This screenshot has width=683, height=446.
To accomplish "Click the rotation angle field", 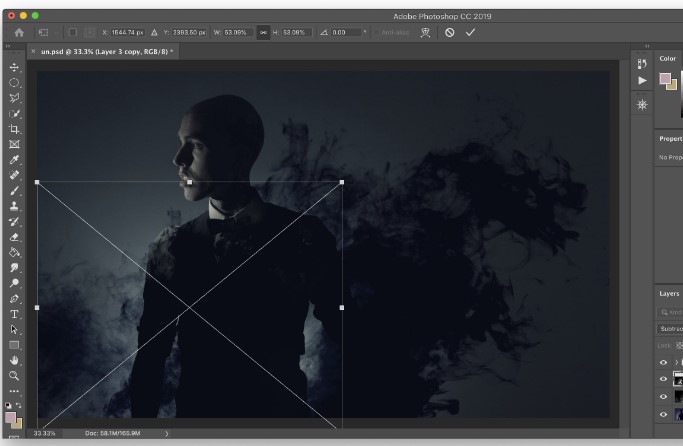I will click(x=346, y=32).
